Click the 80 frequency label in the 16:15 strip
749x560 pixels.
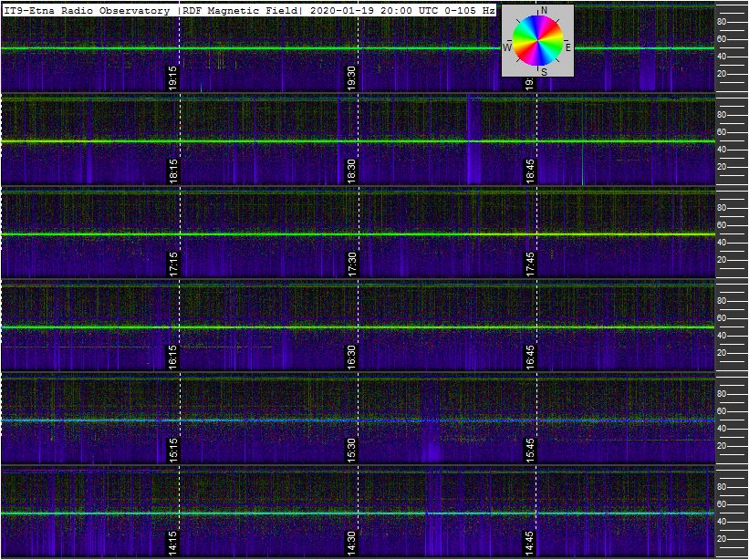click(723, 301)
